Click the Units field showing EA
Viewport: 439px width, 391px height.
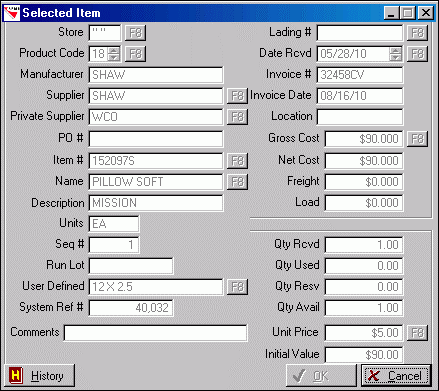[114, 224]
